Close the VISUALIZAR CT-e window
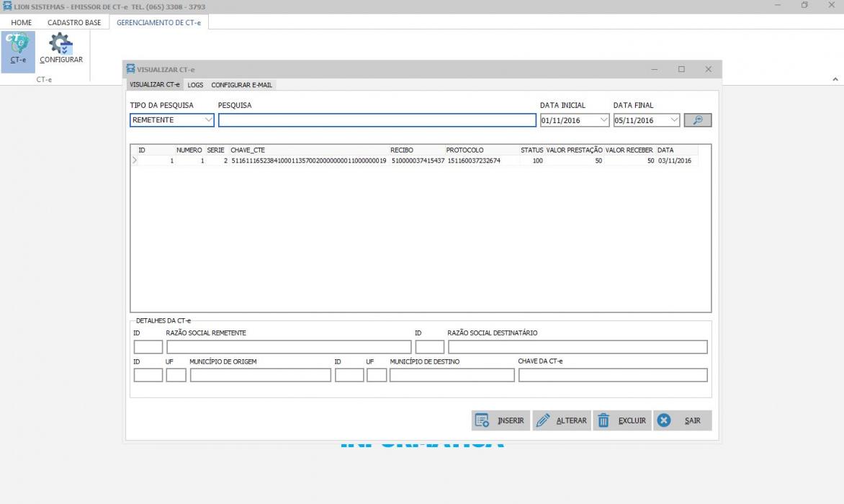The width and height of the screenshot is (844, 504). [x=709, y=69]
